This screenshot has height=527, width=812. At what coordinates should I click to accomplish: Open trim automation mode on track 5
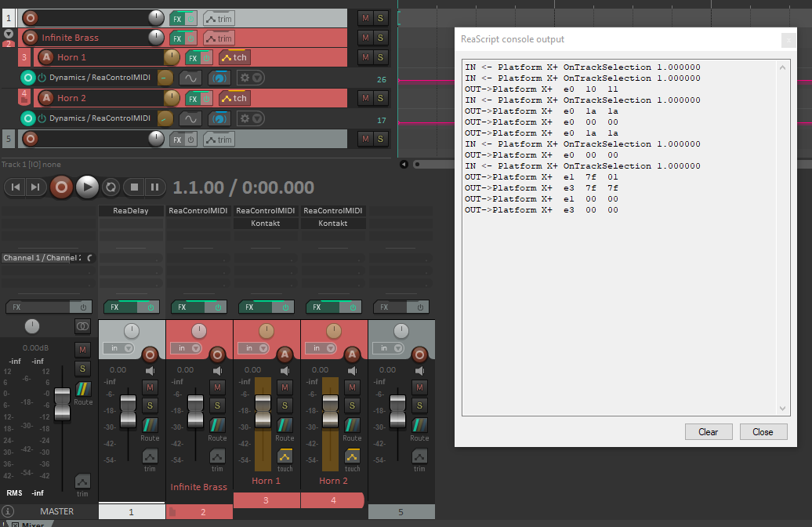click(219, 140)
